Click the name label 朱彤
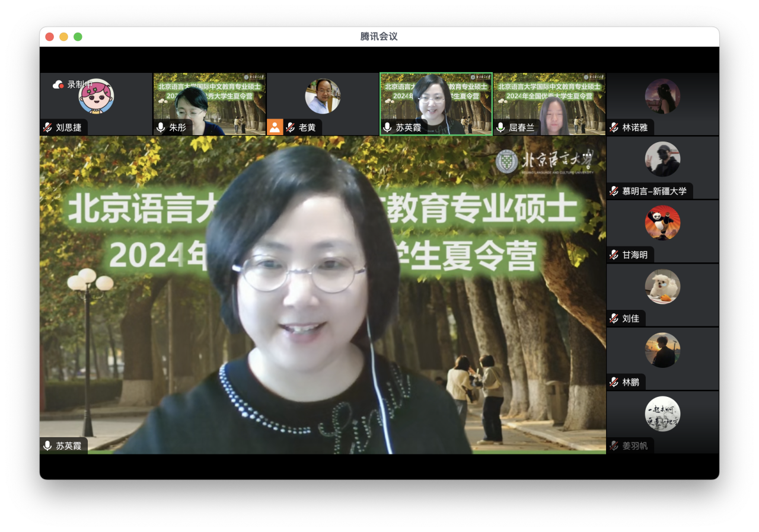This screenshot has height=532, width=759. pyautogui.click(x=177, y=127)
